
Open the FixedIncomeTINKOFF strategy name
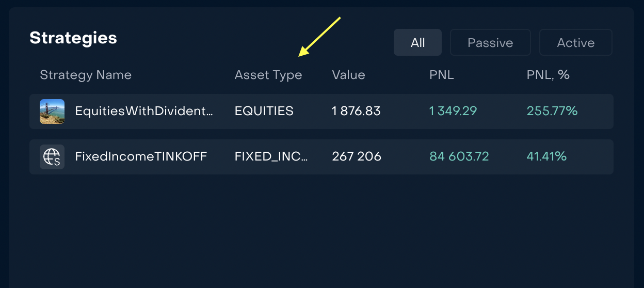pyautogui.click(x=141, y=156)
